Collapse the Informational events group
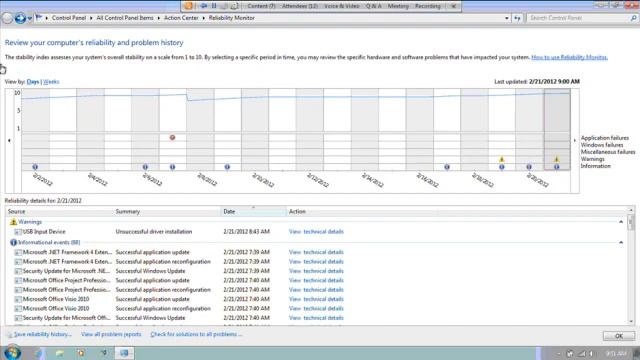This screenshot has width=640, height=360. (621, 242)
